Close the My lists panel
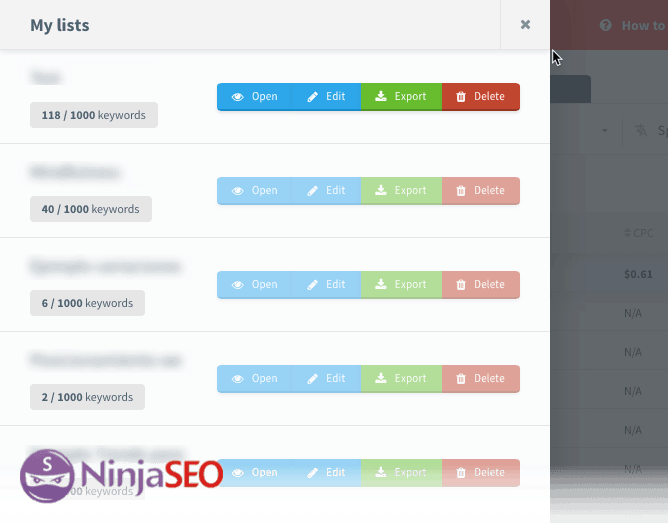The width and height of the screenshot is (668, 523). point(525,25)
